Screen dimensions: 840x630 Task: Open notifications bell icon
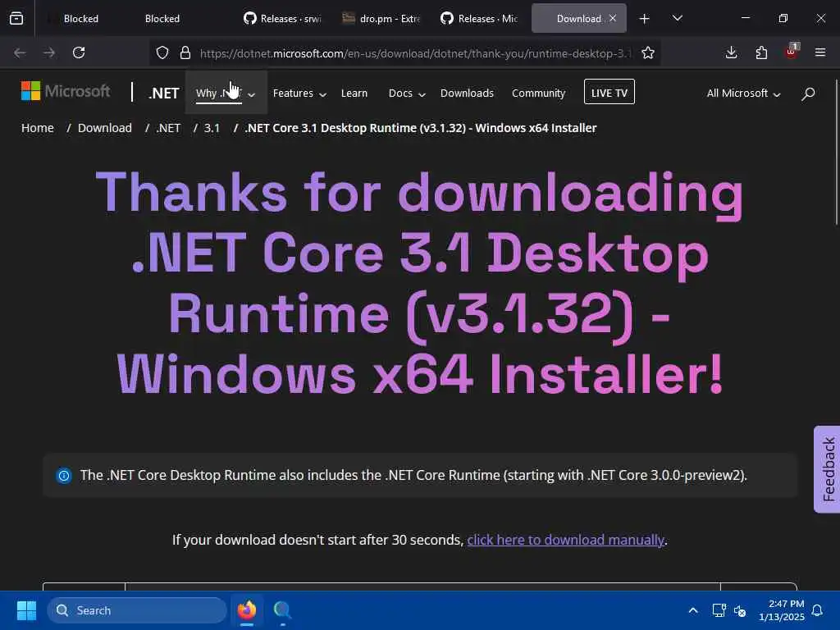pyautogui.click(x=818, y=610)
